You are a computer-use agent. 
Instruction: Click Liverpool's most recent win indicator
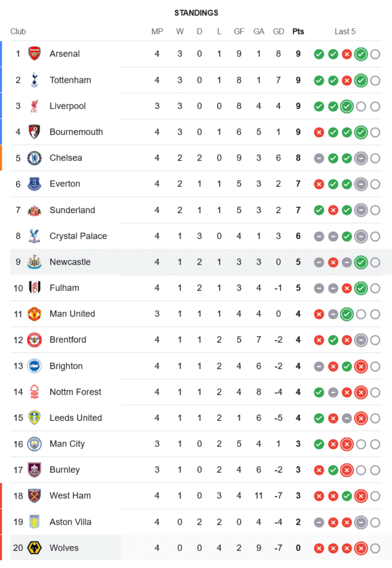[x=347, y=106]
